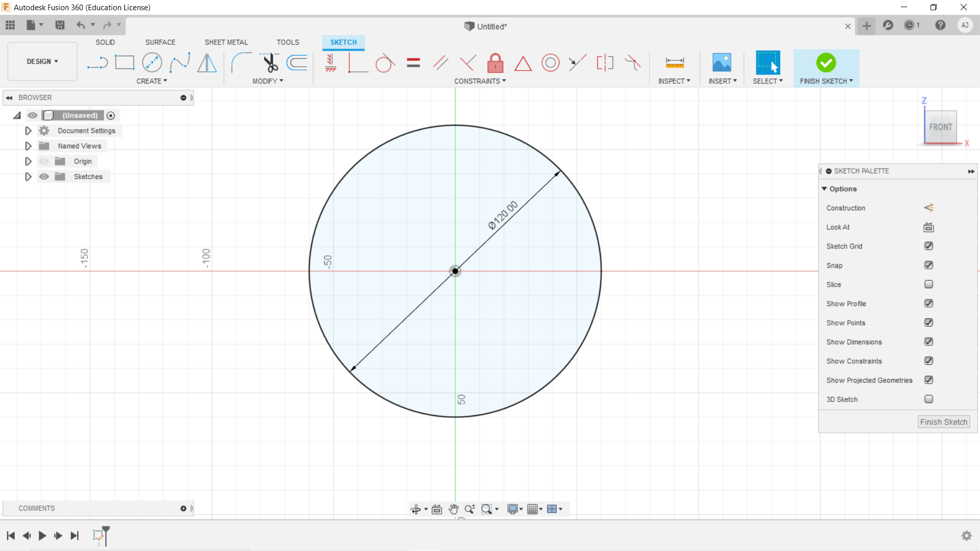Image resolution: width=980 pixels, height=551 pixels.
Task: Expand the Origin folder in browser
Action: 29,161
